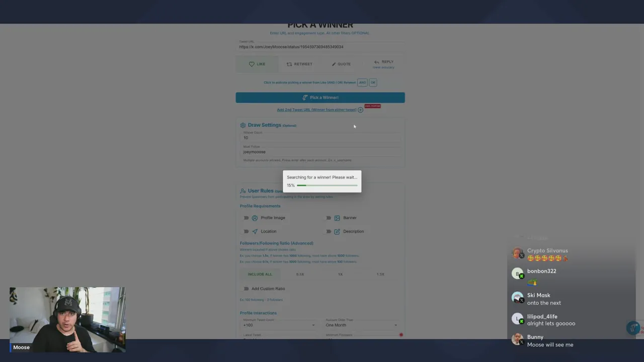Click the 'alright lets gooooo' chat message
This screenshot has height=362, width=644.
551,323
